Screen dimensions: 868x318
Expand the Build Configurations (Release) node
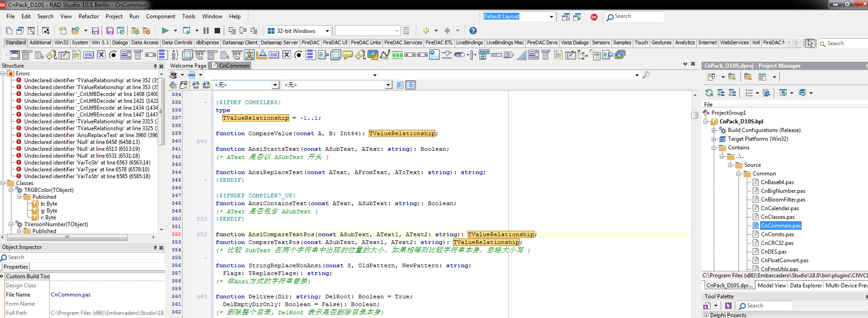[x=714, y=130]
